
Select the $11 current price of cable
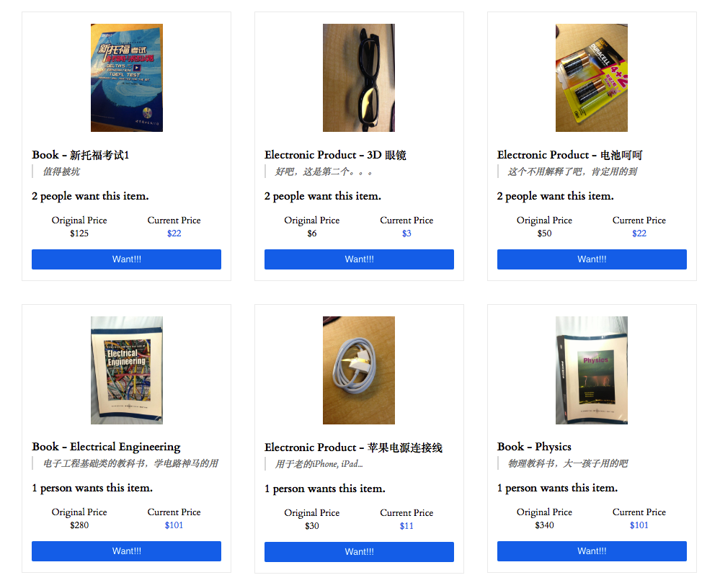(x=406, y=525)
